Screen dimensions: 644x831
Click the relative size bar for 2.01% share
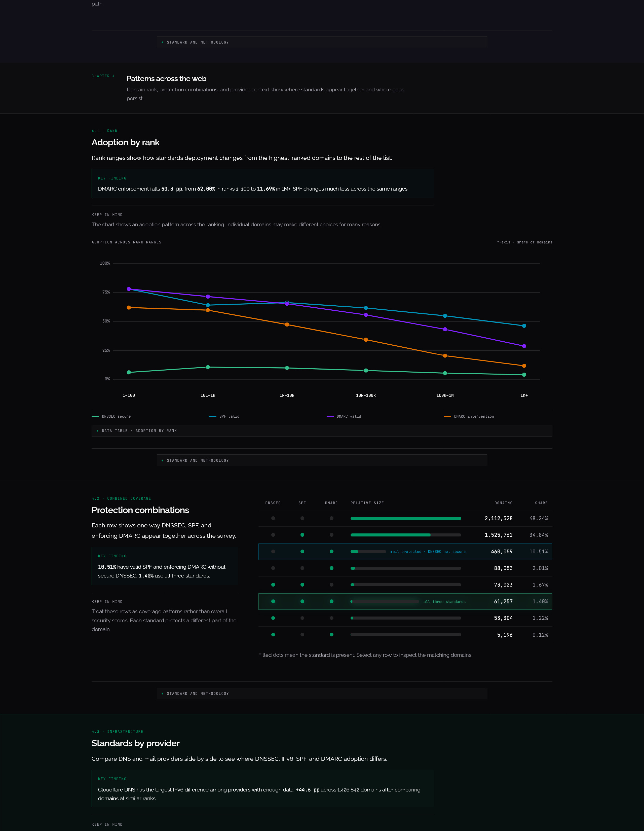coord(406,568)
